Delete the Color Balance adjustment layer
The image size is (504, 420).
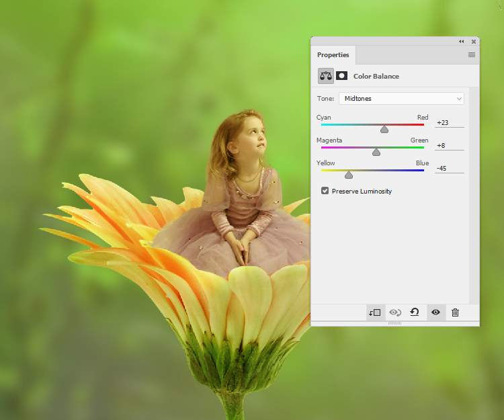click(x=455, y=312)
